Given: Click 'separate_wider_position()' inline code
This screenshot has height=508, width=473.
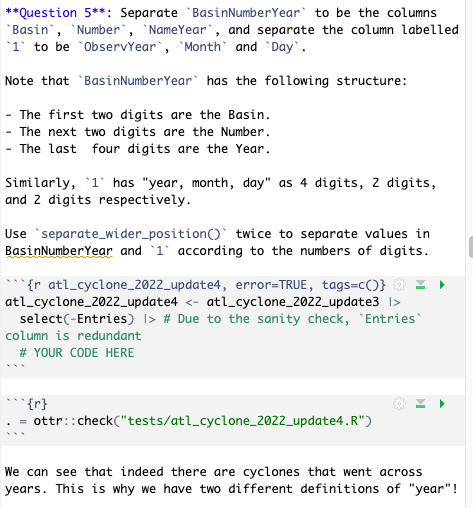Looking at the screenshot, I should [x=131, y=234].
